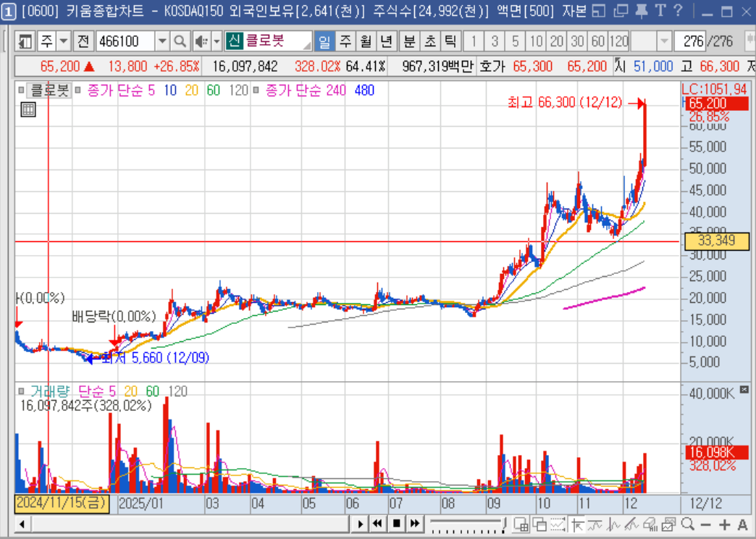Image resolution: width=756 pixels, height=539 pixels.
Task: Select the 분 minute period toggle
Action: (x=409, y=42)
